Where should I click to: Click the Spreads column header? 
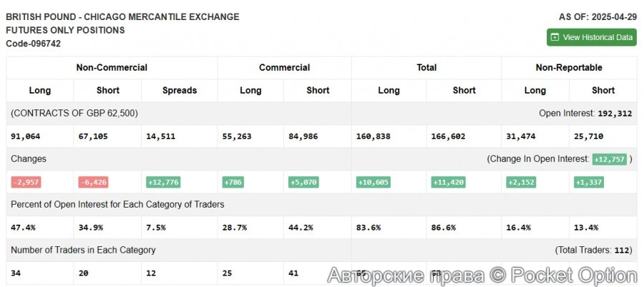[x=179, y=90]
